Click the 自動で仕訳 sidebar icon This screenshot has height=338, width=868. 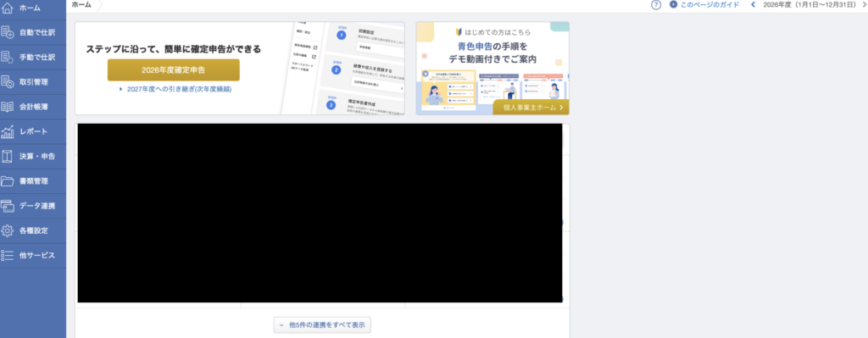point(7,32)
